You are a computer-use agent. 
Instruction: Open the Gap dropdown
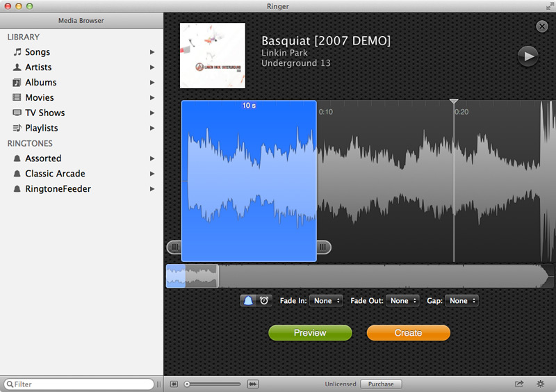462,301
